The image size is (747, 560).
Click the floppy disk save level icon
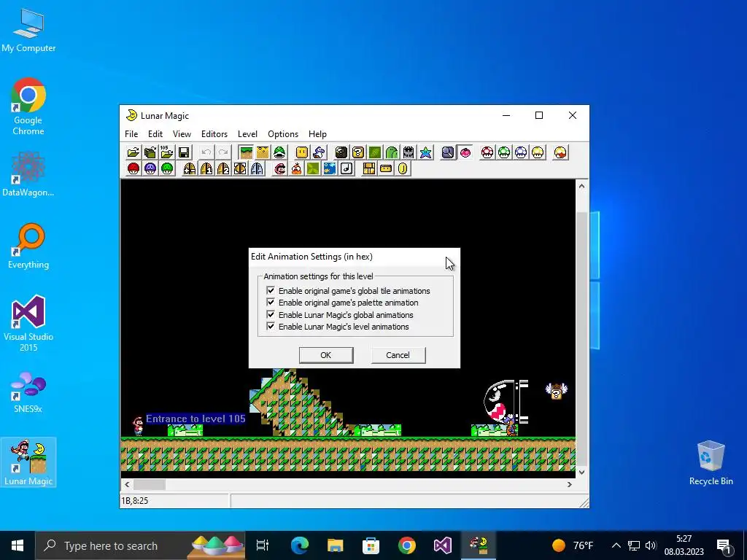(x=184, y=152)
